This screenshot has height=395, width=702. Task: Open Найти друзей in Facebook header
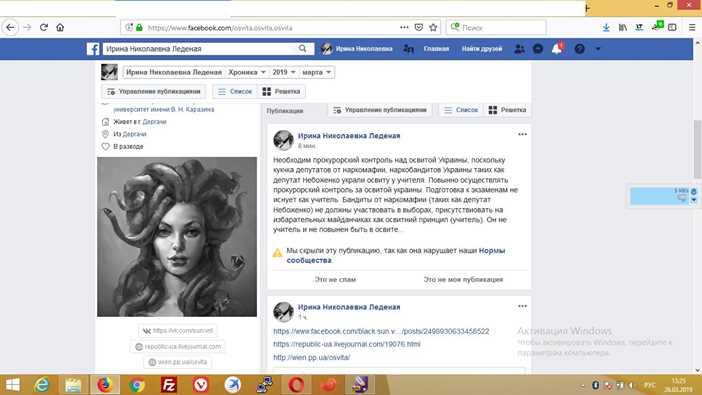click(482, 49)
